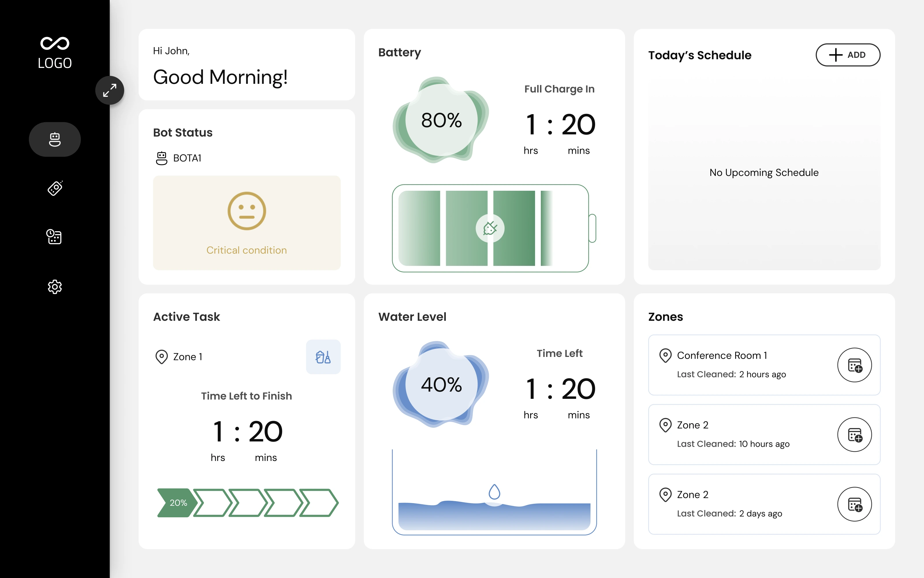Schedule cleaning for Zone 2 cleaned 10 hours ago

pos(854,435)
